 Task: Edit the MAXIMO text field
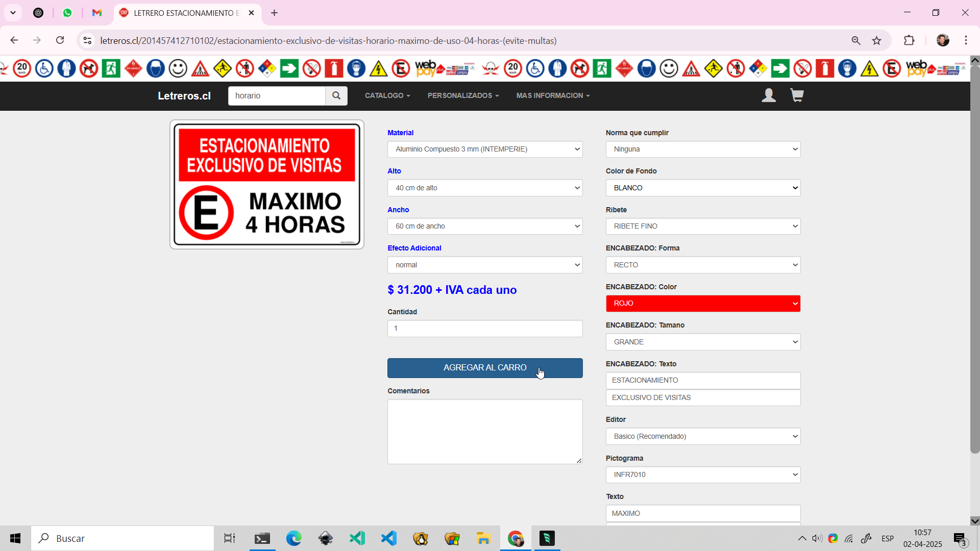(x=703, y=513)
